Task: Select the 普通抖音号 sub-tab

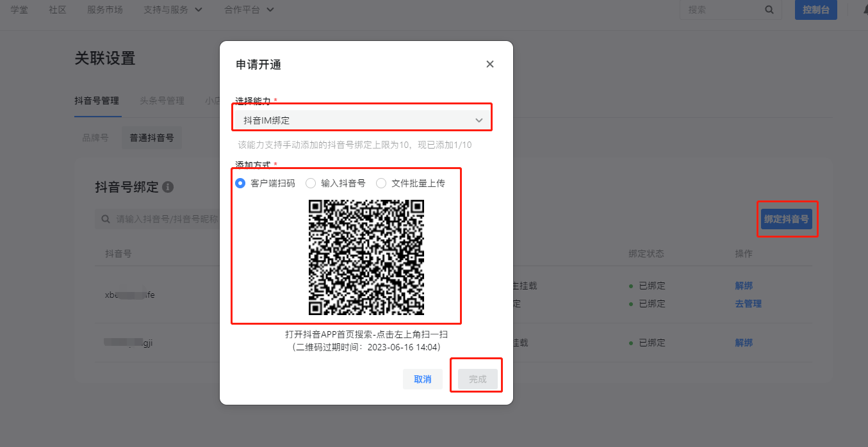Action: (152, 138)
